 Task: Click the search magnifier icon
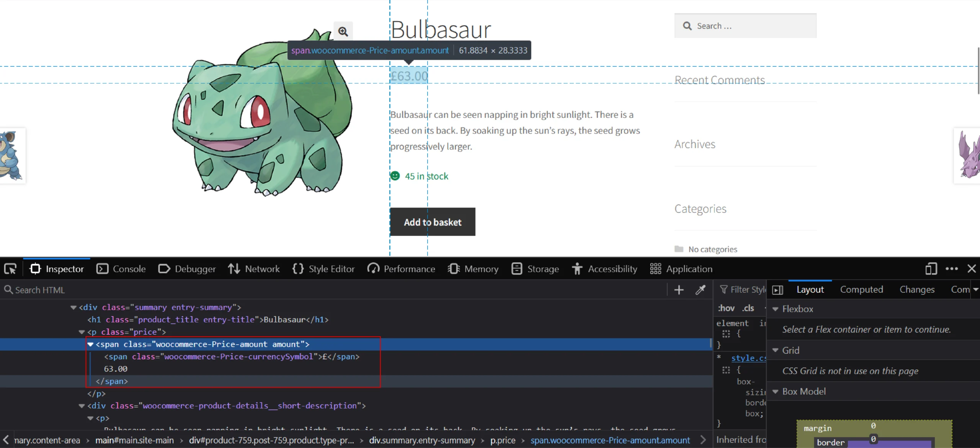(x=687, y=26)
